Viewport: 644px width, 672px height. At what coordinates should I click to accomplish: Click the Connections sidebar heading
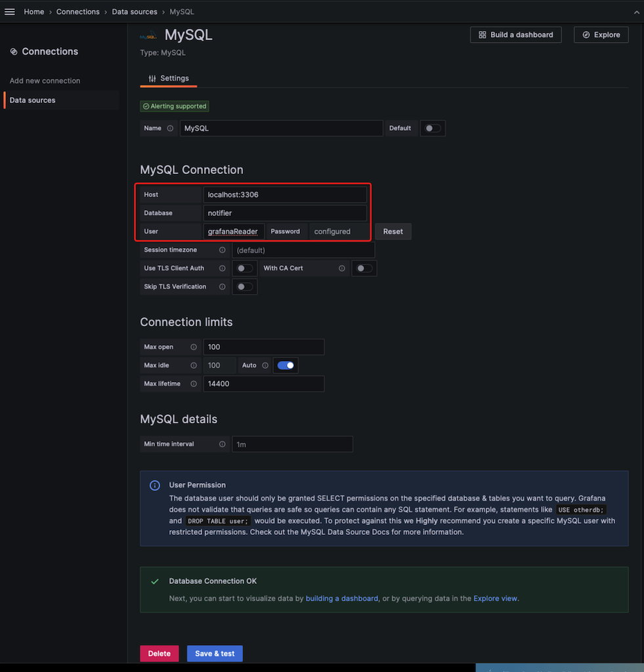pyautogui.click(x=50, y=51)
